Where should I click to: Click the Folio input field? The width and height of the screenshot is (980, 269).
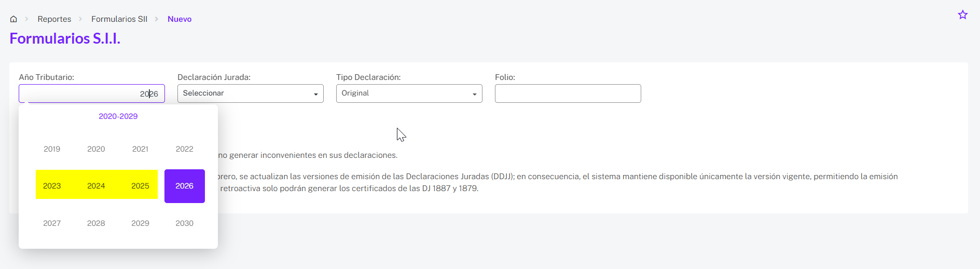(x=568, y=93)
